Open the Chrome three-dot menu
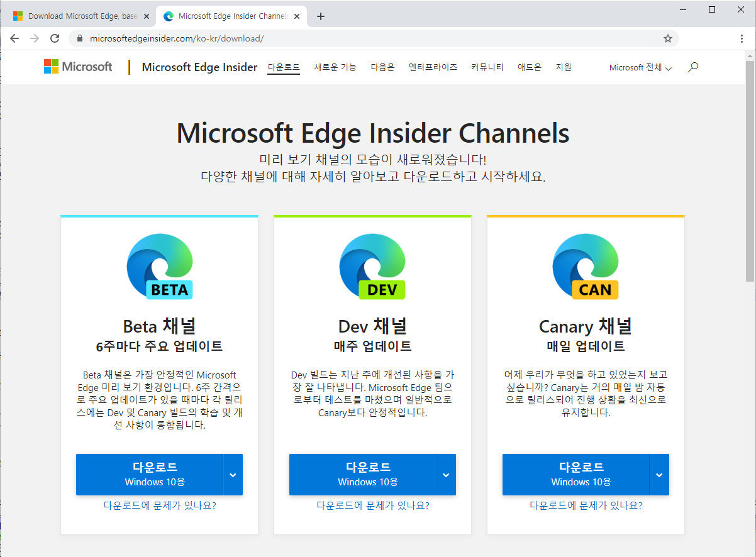Screen dimensions: 756x557 [x=742, y=38]
